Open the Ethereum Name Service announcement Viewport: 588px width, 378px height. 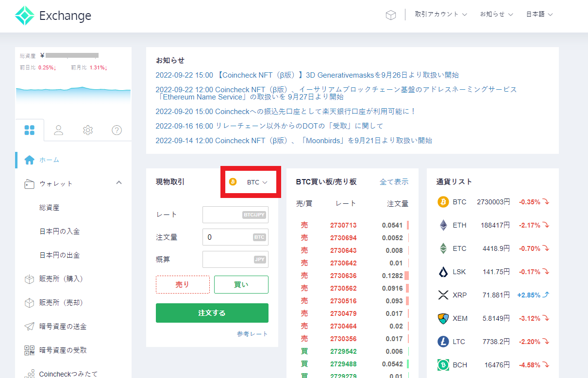(x=336, y=93)
